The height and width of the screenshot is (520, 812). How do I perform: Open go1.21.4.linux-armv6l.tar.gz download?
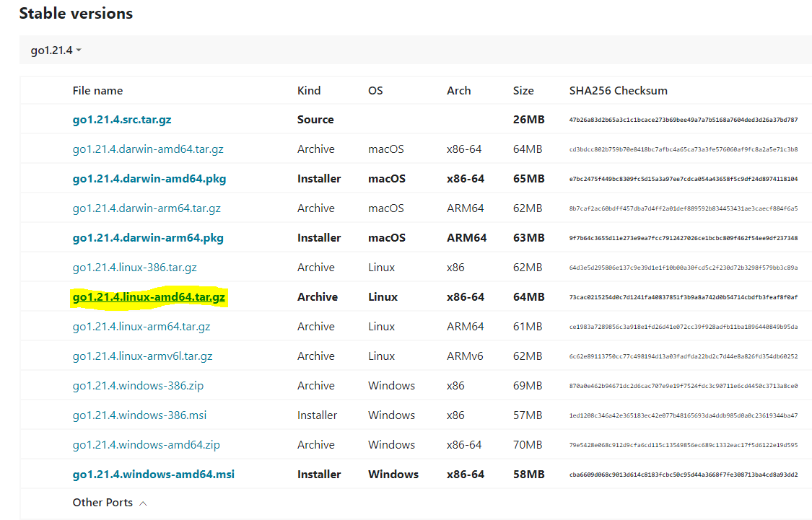click(x=142, y=356)
